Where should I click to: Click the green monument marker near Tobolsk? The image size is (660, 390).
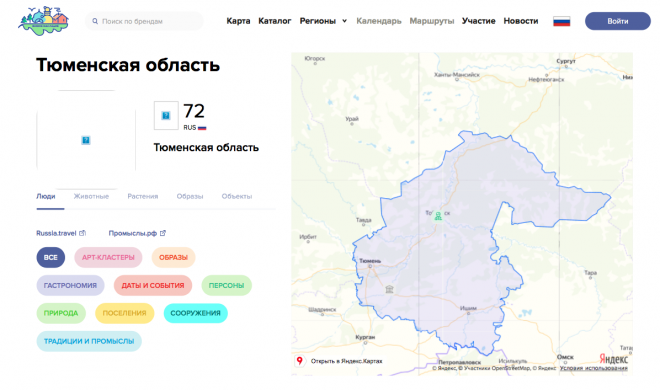point(438,216)
